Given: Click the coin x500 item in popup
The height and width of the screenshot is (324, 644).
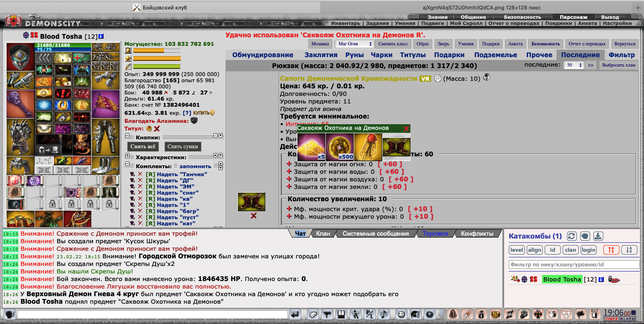Looking at the screenshot, I should [x=340, y=147].
